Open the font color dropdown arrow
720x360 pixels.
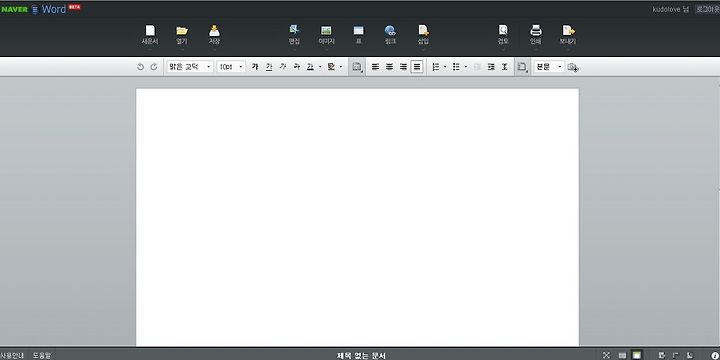tap(320, 67)
